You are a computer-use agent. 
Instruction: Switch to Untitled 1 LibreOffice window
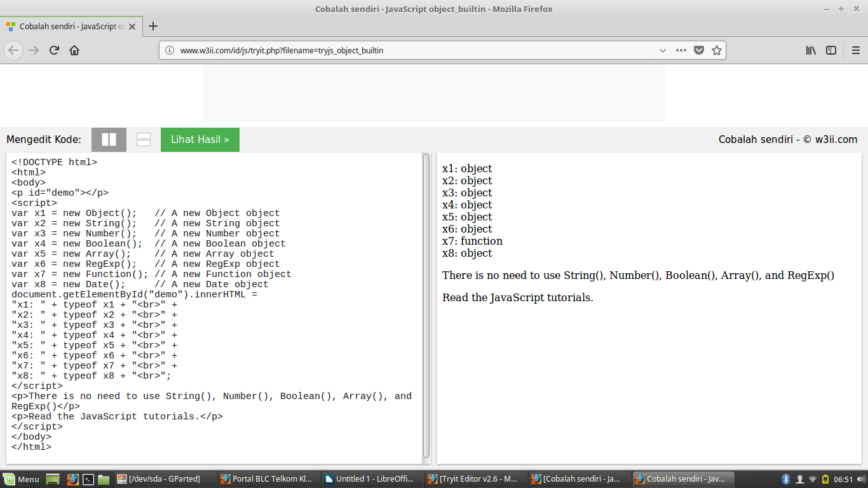[x=371, y=479]
